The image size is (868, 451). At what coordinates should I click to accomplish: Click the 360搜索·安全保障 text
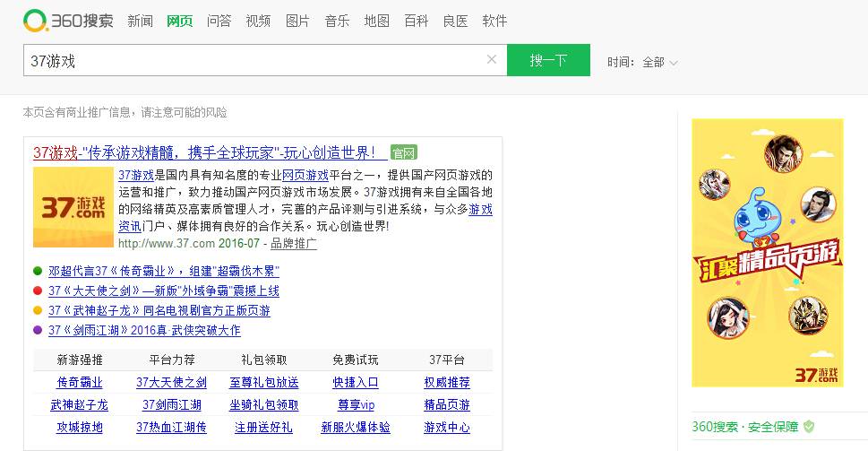745,427
